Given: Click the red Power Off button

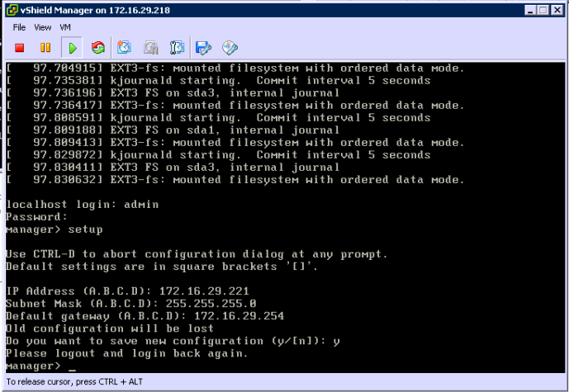Looking at the screenshot, I should tap(19, 47).
